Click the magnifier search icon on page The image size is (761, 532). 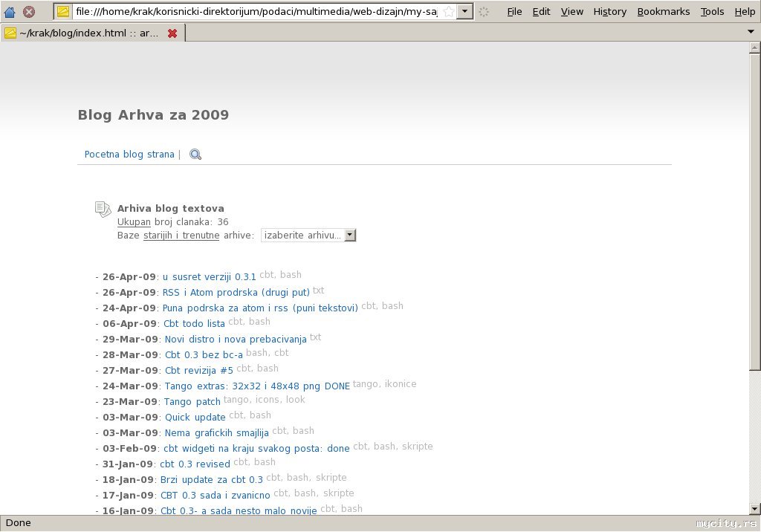click(195, 155)
